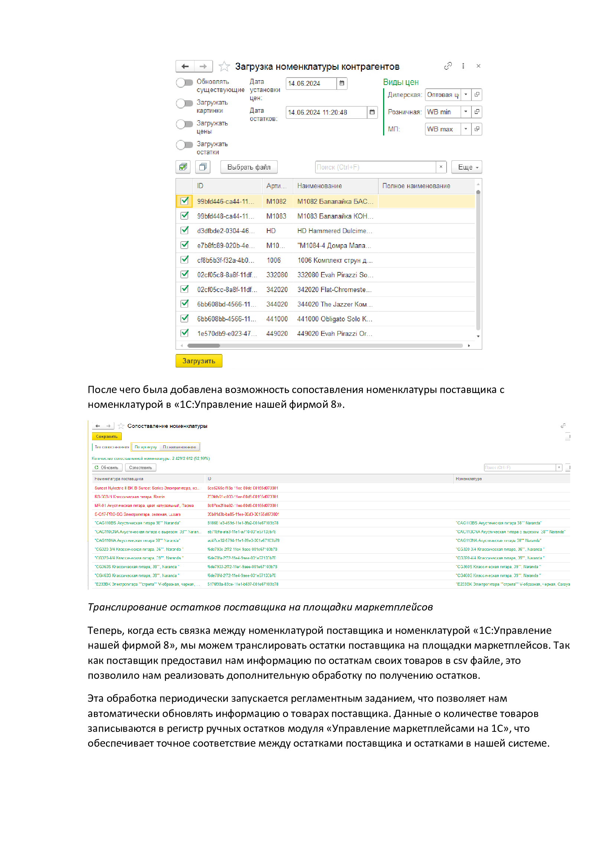Uncheck the 449020 Evah Pirazzi row
The width and height of the screenshot is (614, 868).
[x=184, y=333]
